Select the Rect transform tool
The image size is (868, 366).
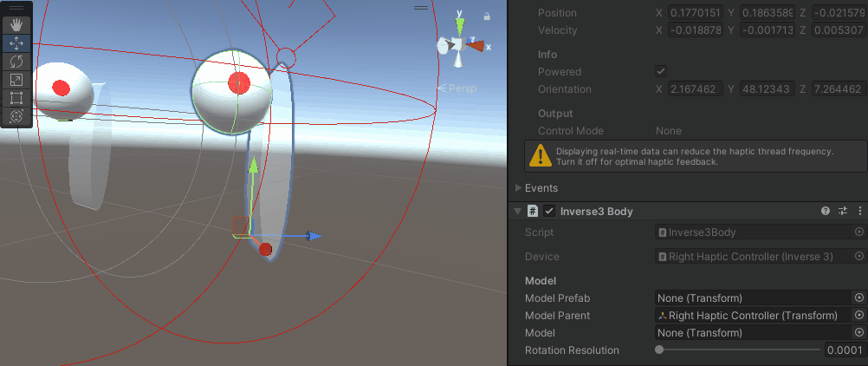tap(16, 98)
